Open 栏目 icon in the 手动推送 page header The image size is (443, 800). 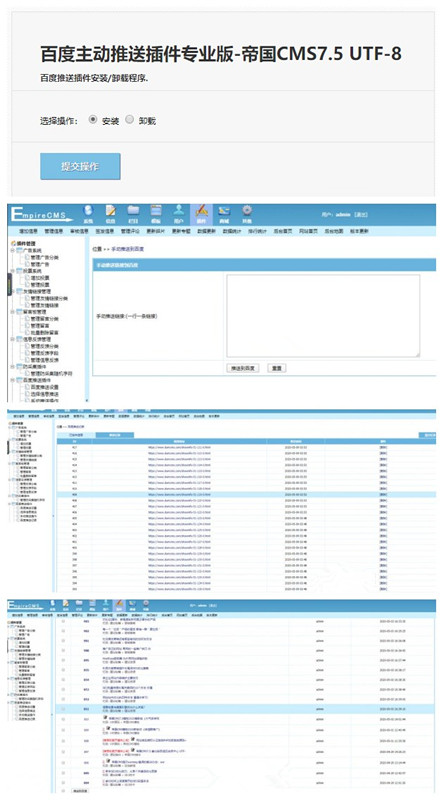[x=133, y=214]
